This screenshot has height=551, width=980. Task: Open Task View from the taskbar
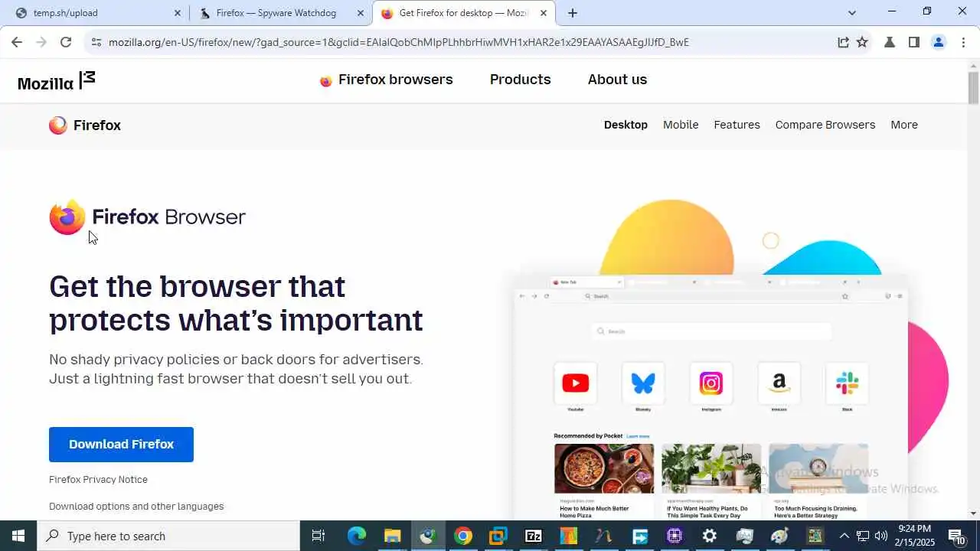[x=318, y=536]
